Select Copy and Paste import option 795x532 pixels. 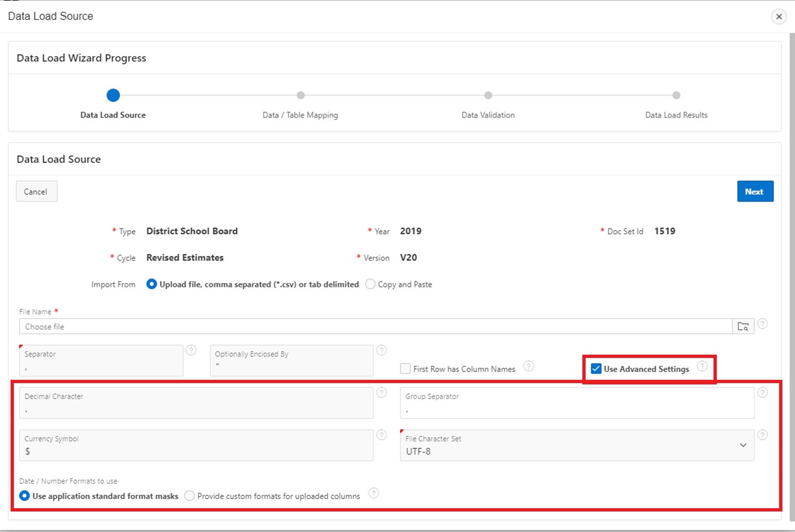click(370, 284)
